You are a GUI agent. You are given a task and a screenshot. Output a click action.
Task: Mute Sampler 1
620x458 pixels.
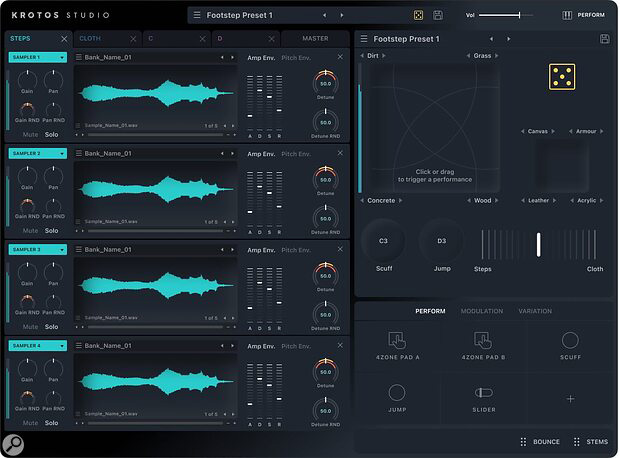(30, 134)
